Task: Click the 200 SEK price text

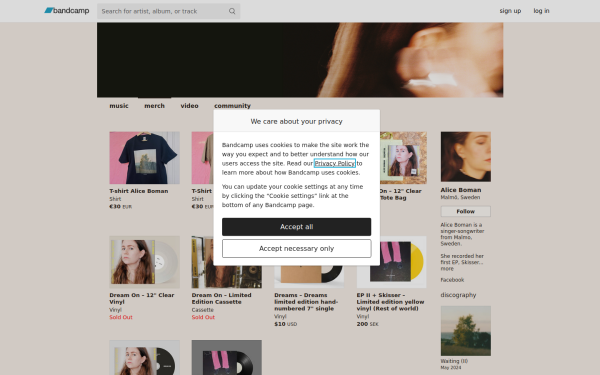Action: pyautogui.click(x=367, y=324)
